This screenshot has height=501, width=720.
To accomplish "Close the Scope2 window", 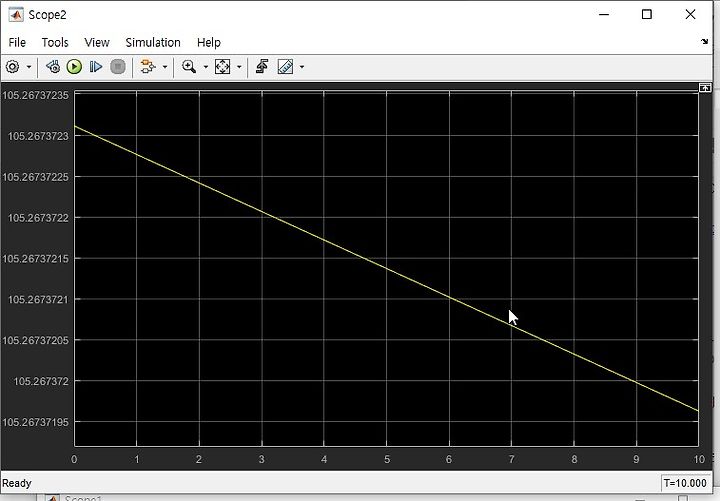I will [690, 15].
